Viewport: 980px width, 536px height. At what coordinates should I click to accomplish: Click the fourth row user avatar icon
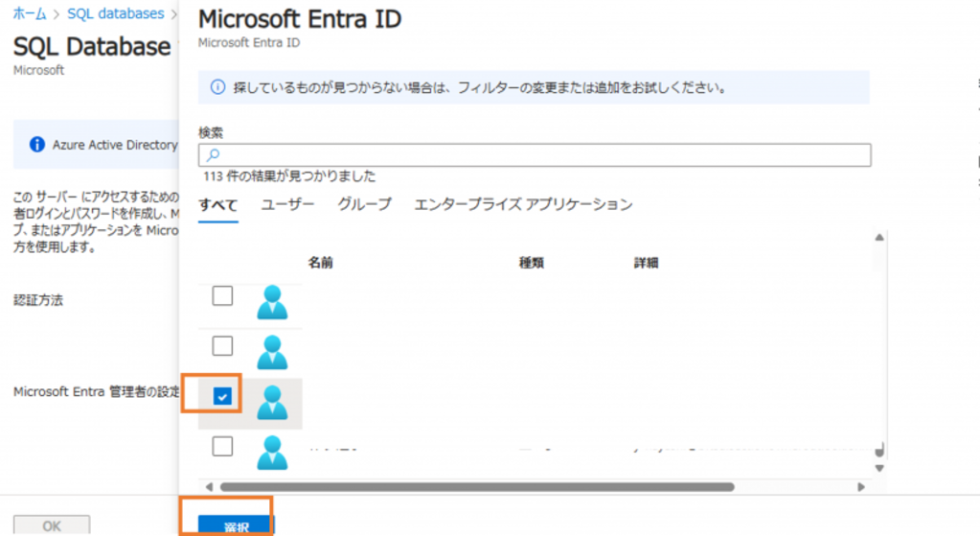point(272,453)
